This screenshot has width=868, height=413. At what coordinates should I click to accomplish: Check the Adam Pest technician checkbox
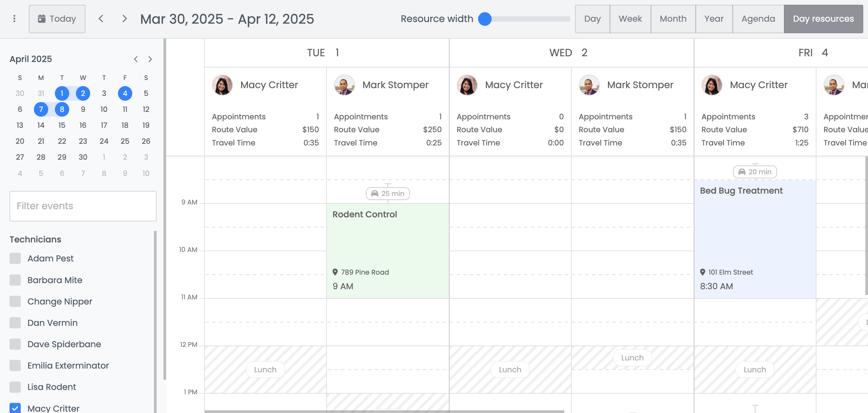pyautogui.click(x=15, y=258)
